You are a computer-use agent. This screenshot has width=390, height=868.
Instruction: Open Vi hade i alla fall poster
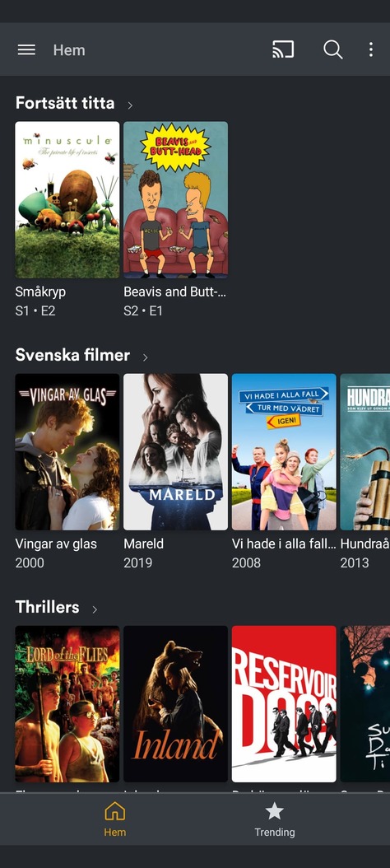tap(284, 452)
